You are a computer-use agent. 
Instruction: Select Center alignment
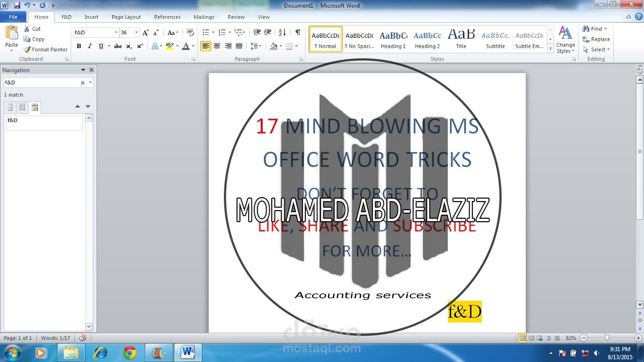click(x=217, y=46)
